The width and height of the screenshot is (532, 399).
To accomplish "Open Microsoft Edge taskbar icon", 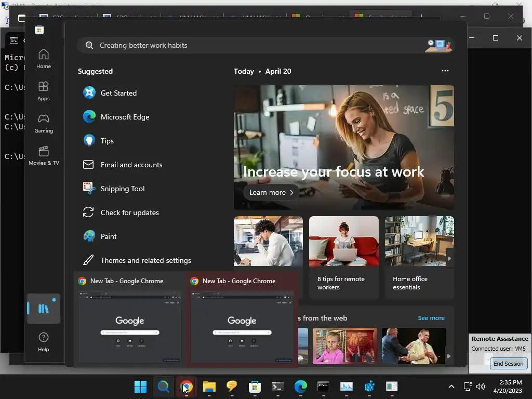I will (301, 387).
